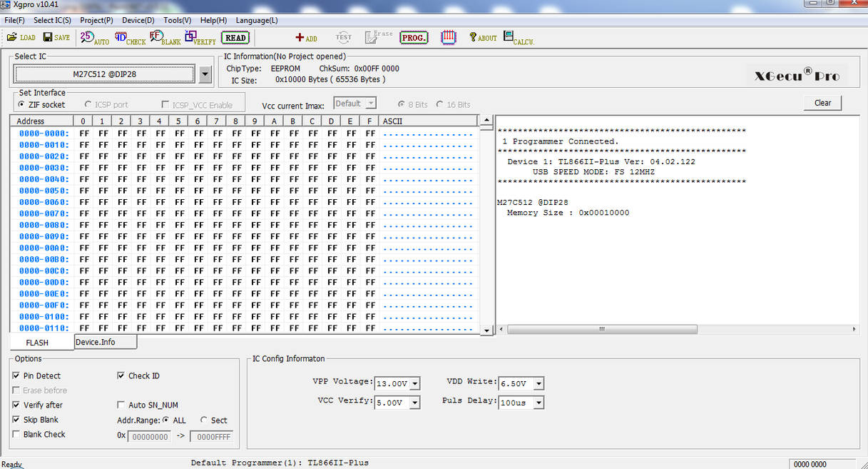Click the M27C512 @DIP28 chip selector button

tap(104, 74)
